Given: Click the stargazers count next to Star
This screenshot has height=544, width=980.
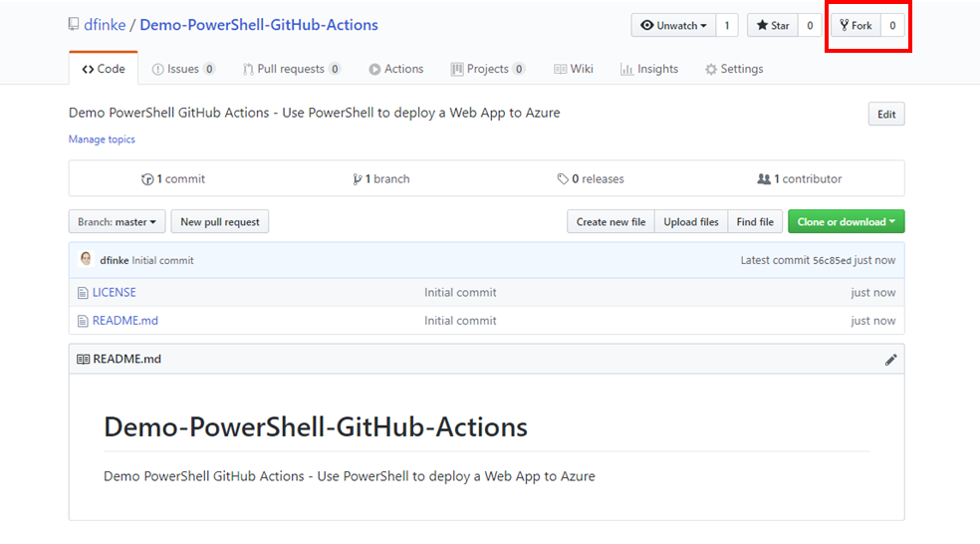Looking at the screenshot, I should click(x=810, y=26).
